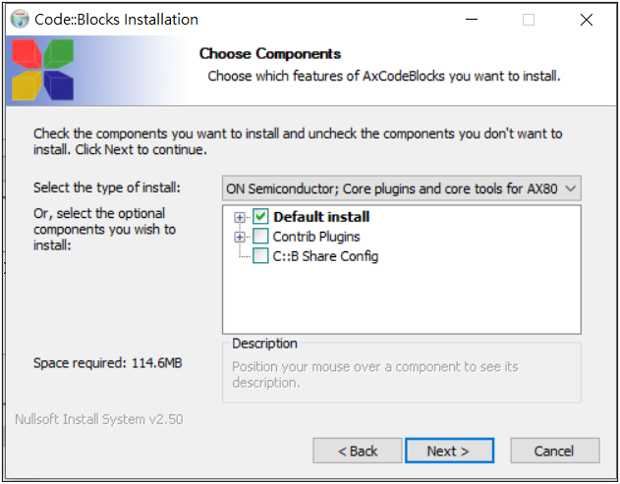Close the Code::Blocks Installation window
620x484 pixels.
pyautogui.click(x=586, y=19)
